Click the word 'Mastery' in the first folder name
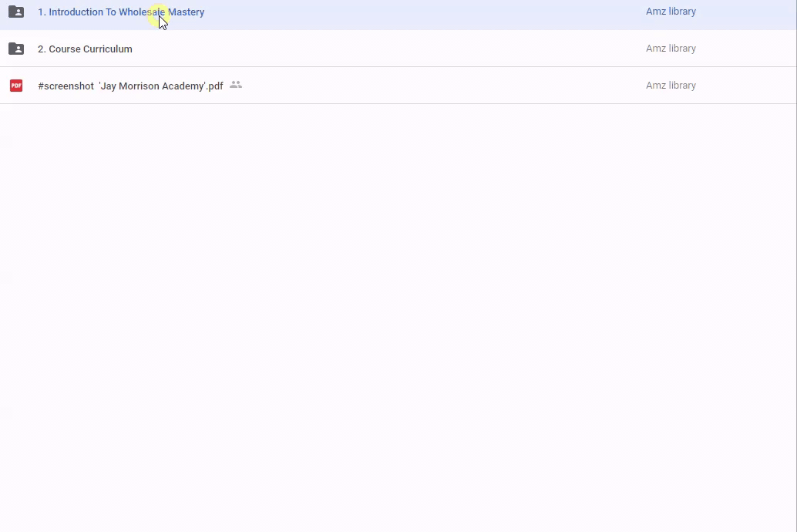 point(187,12)
